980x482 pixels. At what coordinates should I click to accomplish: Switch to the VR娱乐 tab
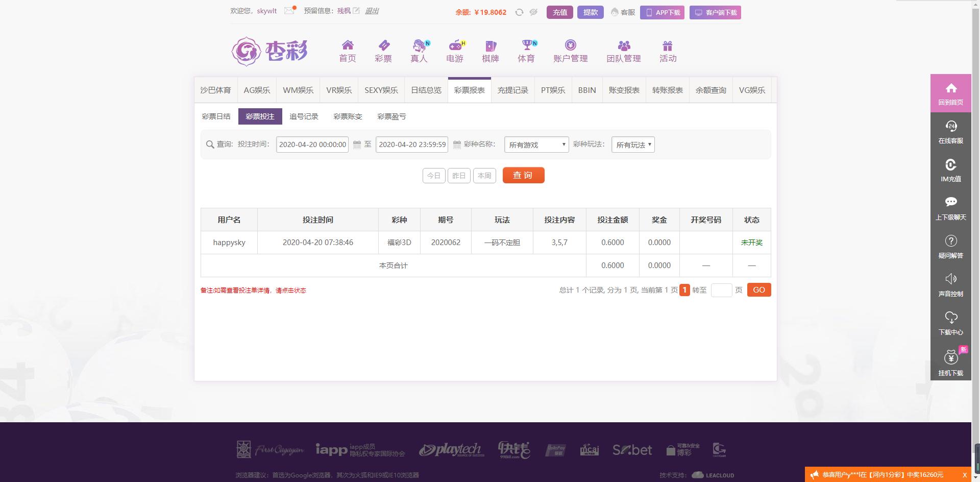coord(339,90)
